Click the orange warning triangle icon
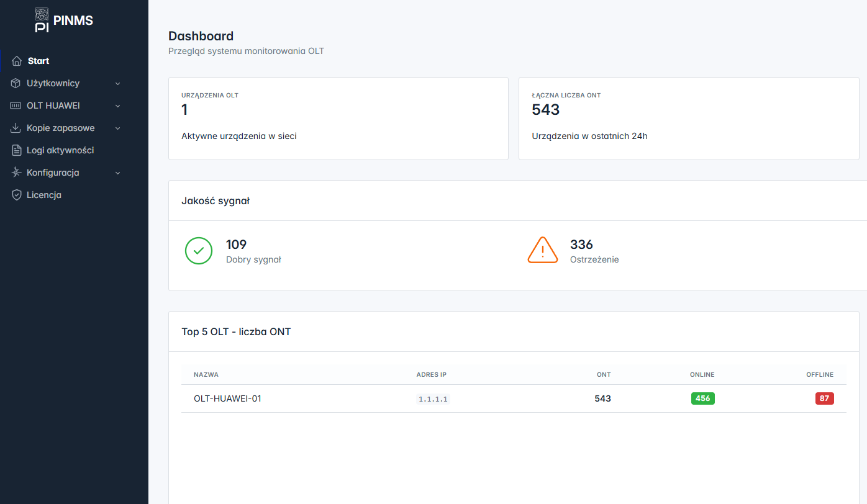Image resolution: width=867 pixels, height=504 pixels. (542, 251)
